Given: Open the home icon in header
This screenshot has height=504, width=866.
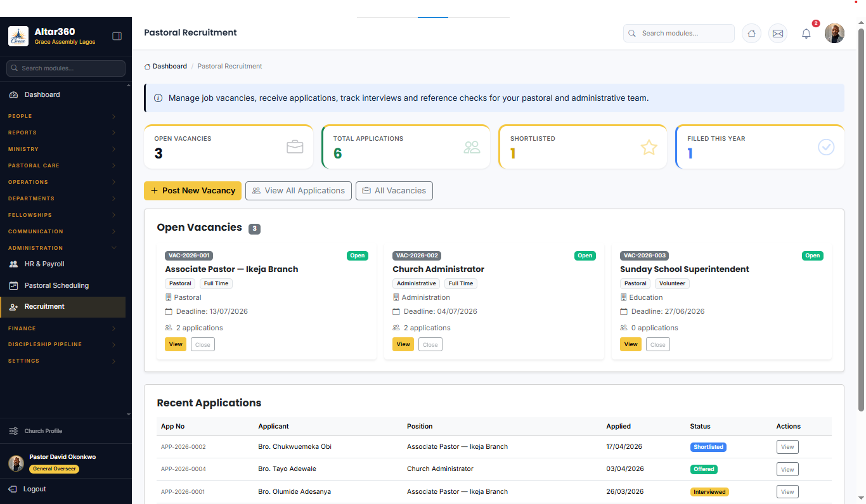Looking at the screenshot, I should click(x=751, y=34).
